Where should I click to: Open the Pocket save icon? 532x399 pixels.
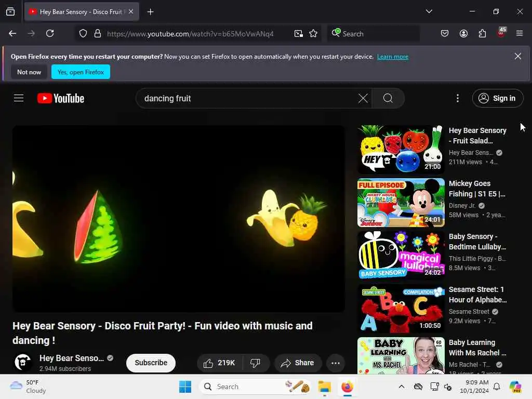[445, 33]
